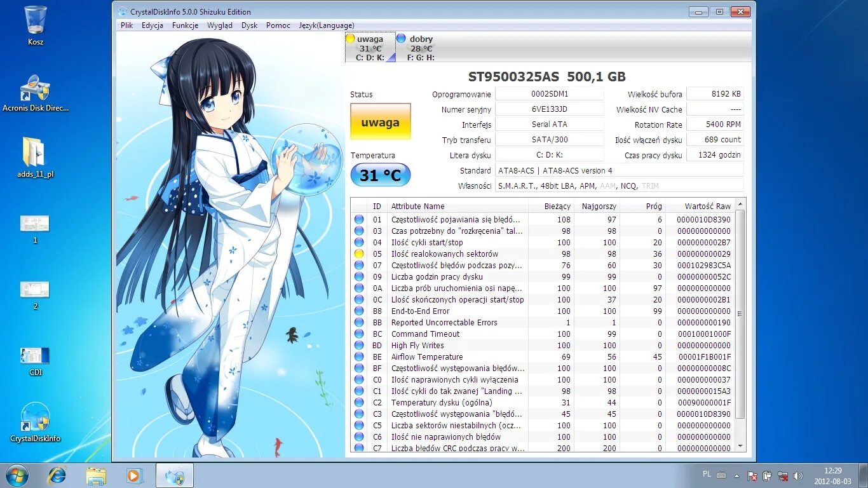
Task: Click the yellow uwaga status button
Action: pyautogui.click(x=381, y=122)
